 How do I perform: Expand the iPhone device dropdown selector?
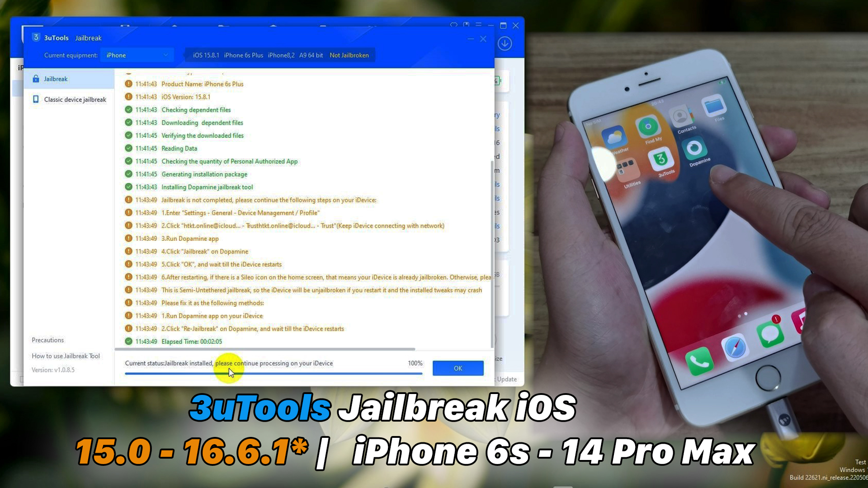136,55
